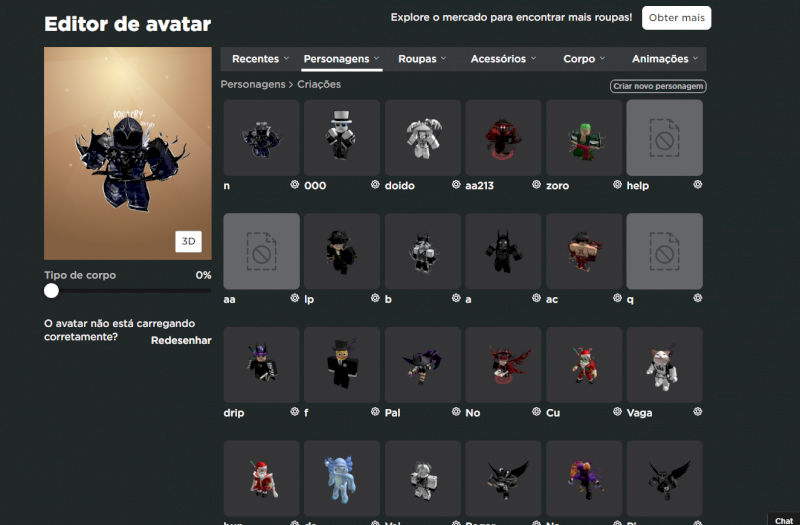800x525 pixels.
Task: Open the Chat panel
Action: click(784, 520)
